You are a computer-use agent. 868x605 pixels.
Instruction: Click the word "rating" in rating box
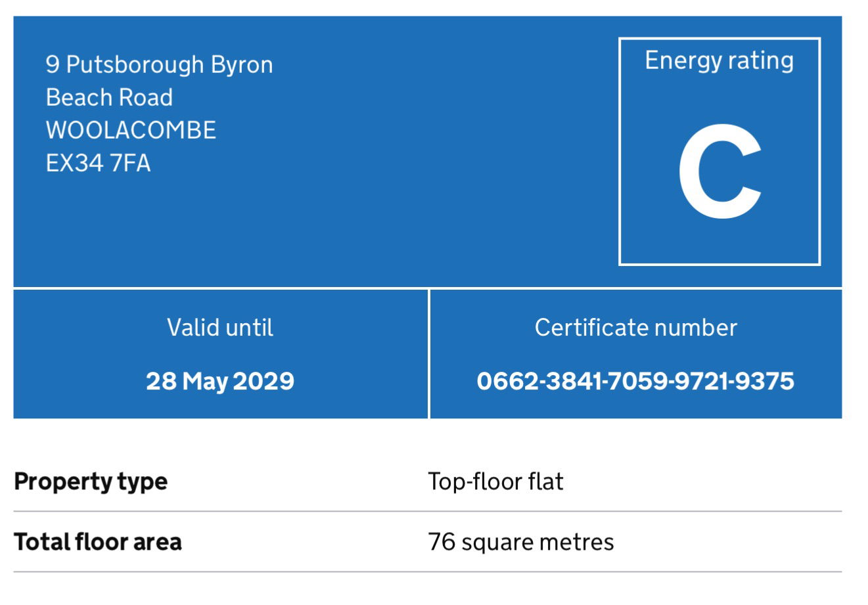761,60
